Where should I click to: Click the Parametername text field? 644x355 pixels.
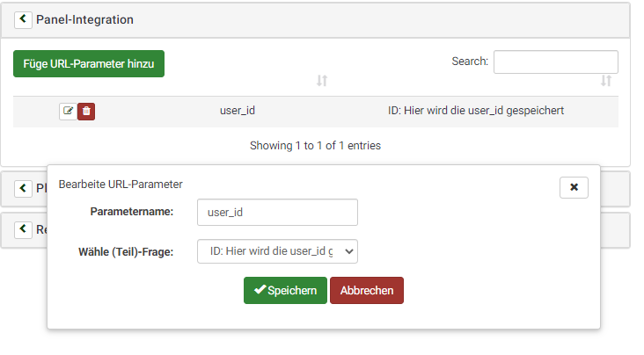click(277, 212)
